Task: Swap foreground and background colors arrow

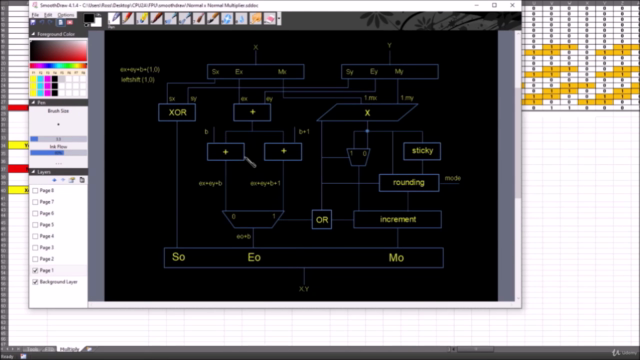Action: coord(98,16)
